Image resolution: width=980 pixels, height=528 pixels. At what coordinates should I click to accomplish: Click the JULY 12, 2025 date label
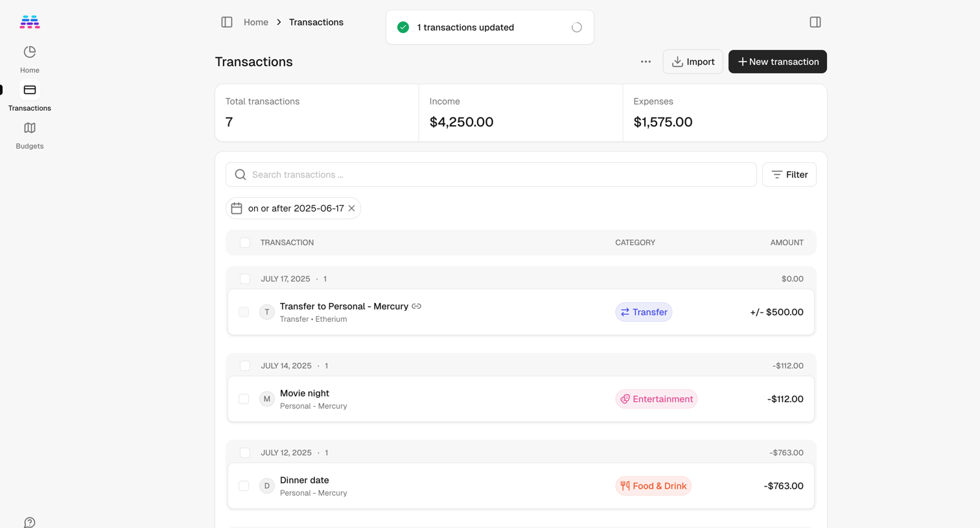pos(286,453)
